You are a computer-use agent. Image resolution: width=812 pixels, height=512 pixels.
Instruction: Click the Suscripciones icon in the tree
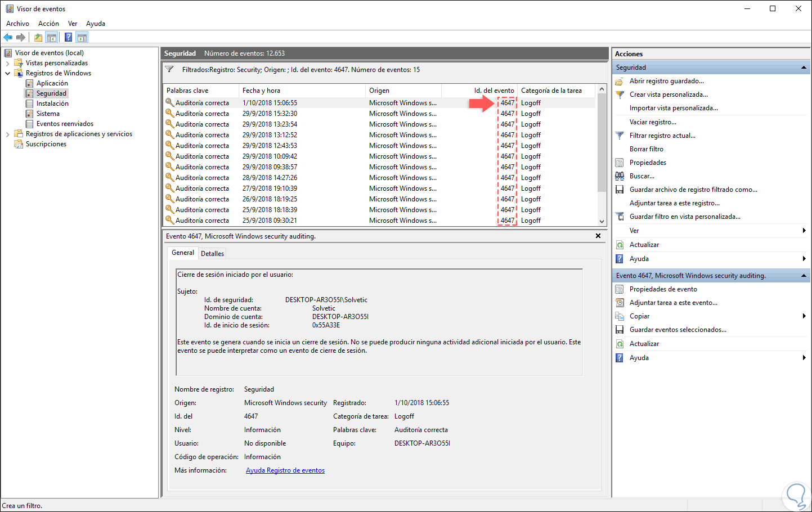(x=19, y=144)
